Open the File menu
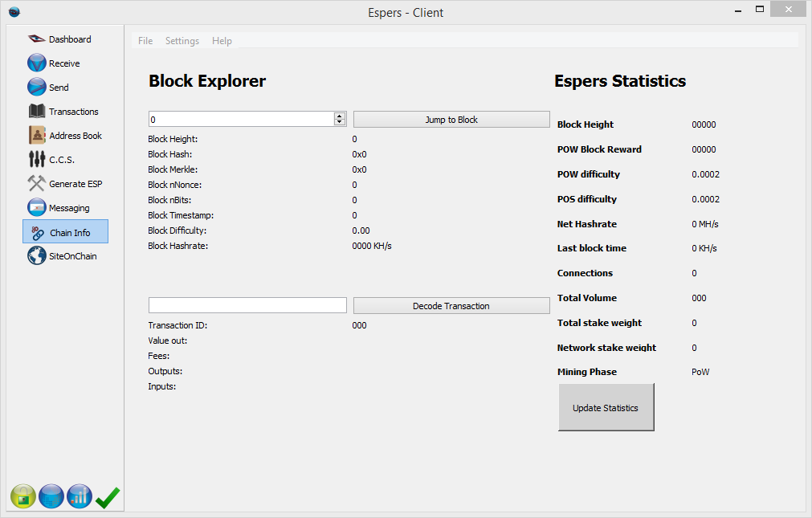812x518 pixels. (x=145, y=40)
